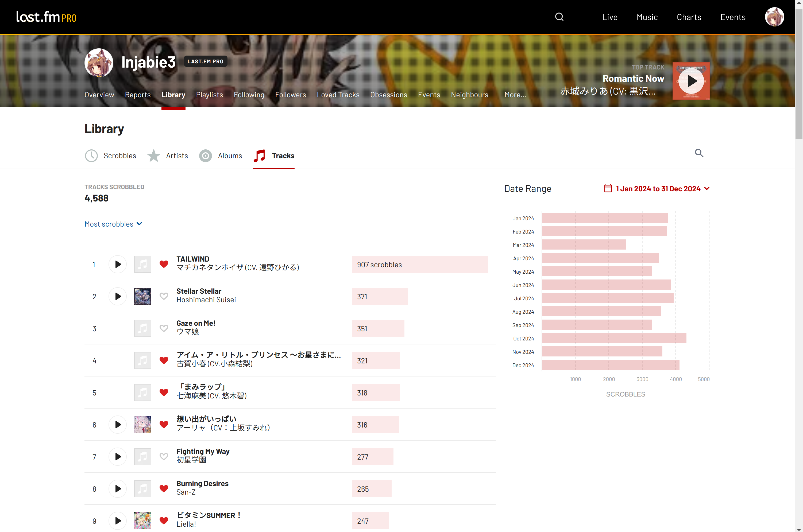Screen dimensions: 803x532
Task: Click the page vertical scrollbar thumb
Action: pyautogui.click(x=799, y=74)
